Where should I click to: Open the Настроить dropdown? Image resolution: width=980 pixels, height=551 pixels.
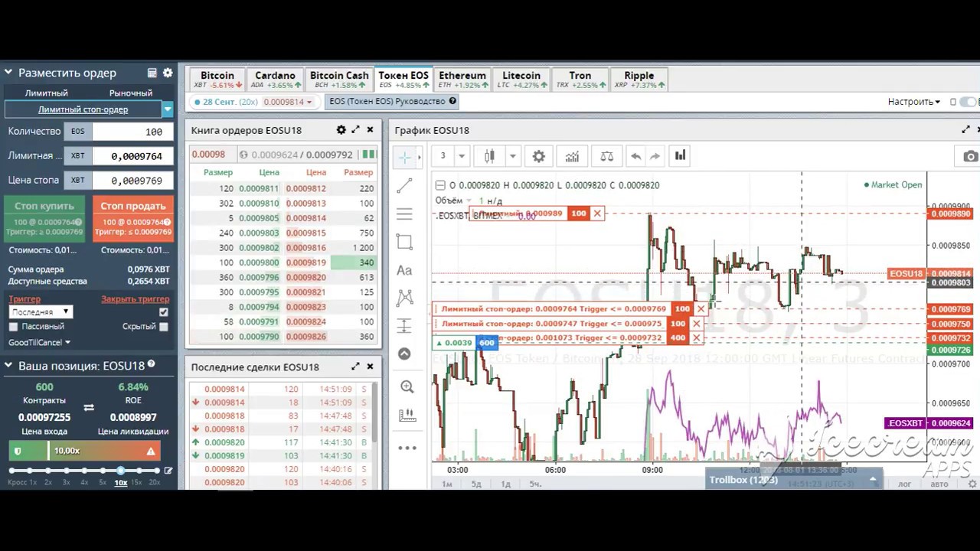[x=913, y=102]
